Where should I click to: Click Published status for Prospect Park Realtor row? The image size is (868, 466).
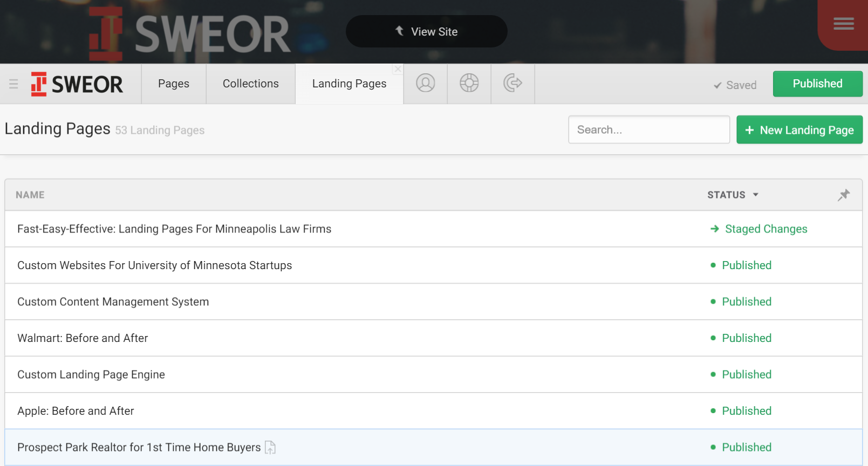(x=741, y=447)
